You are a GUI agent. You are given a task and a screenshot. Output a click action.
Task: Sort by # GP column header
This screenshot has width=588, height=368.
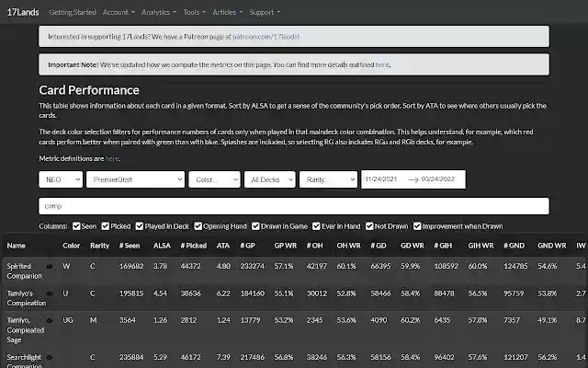[247, 246]
